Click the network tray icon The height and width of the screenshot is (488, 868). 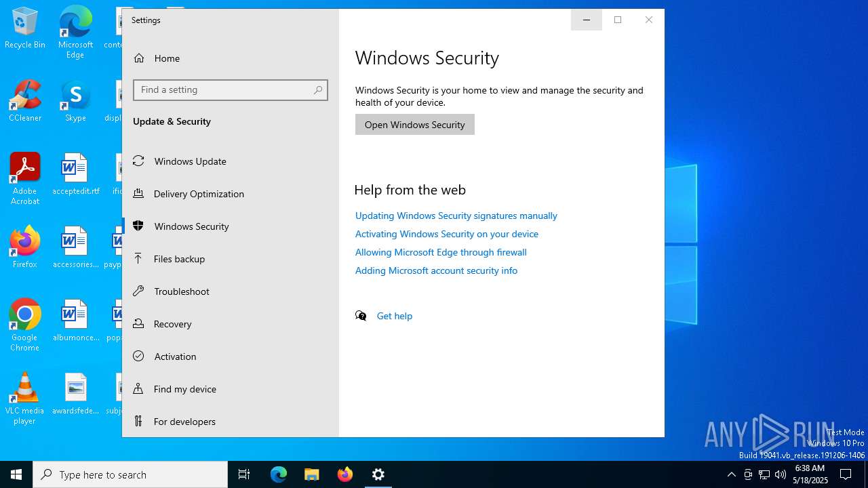click(764, 474)
